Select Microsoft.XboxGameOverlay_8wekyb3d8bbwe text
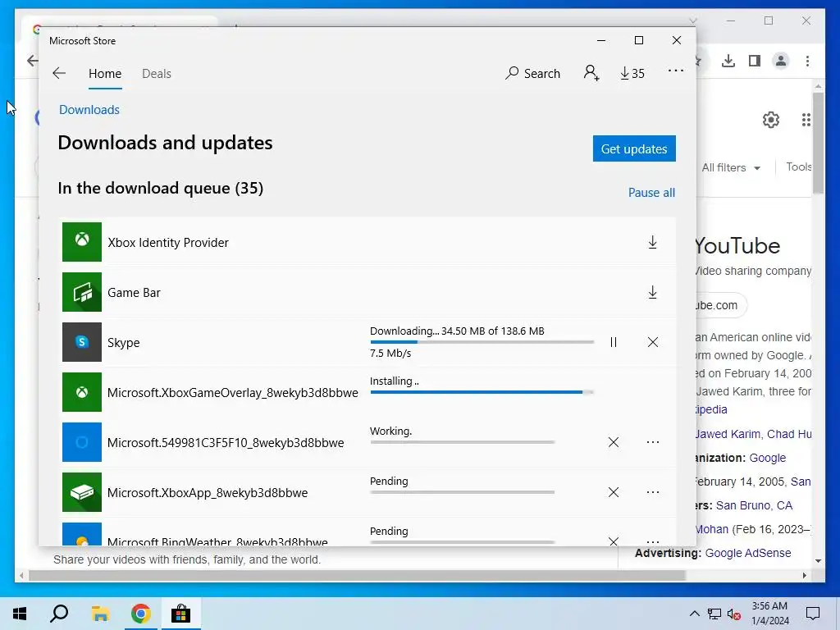 (x=232, y=393)
